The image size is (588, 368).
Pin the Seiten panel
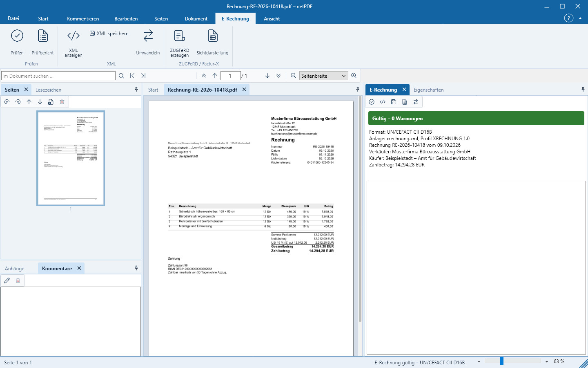click(x=136, y=90)
